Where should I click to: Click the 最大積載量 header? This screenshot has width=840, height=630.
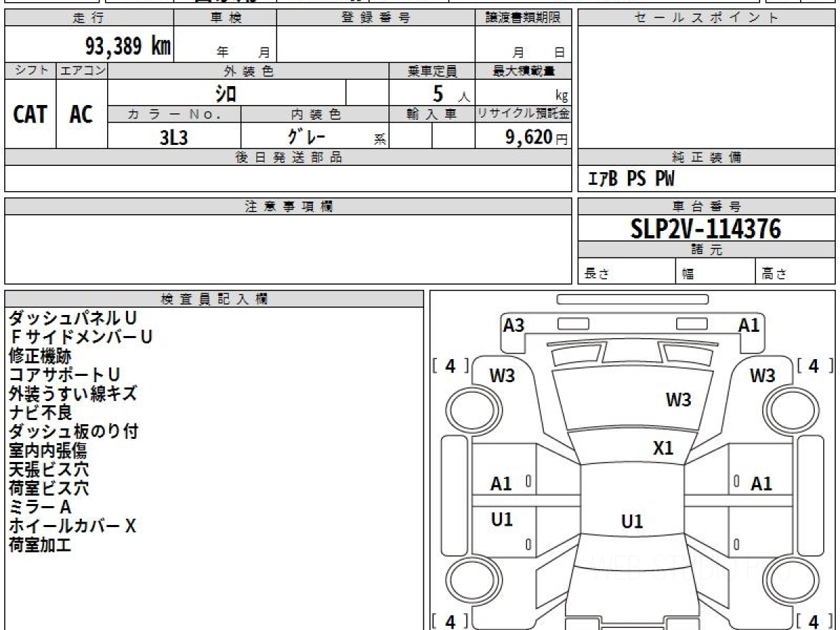523,71
